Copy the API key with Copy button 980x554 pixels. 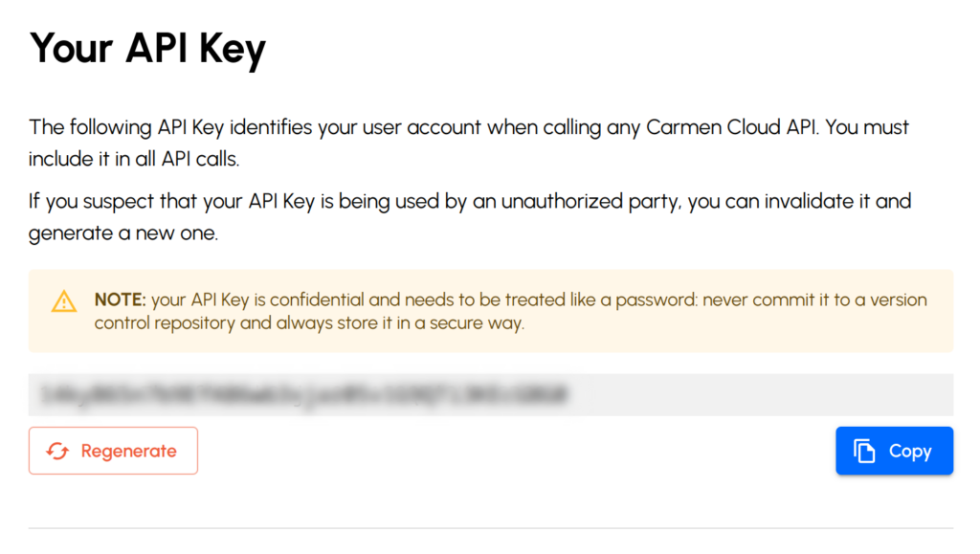click(x=895, y=451)
